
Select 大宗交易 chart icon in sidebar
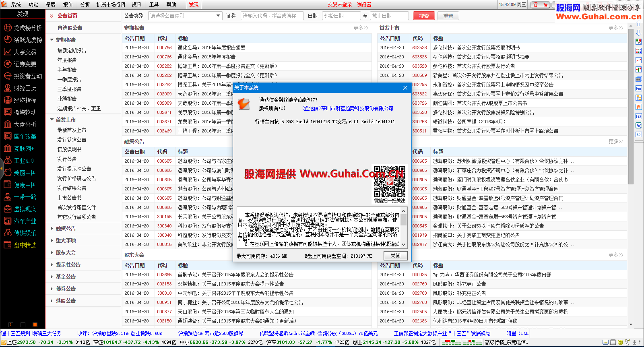(x=7, y=52)
